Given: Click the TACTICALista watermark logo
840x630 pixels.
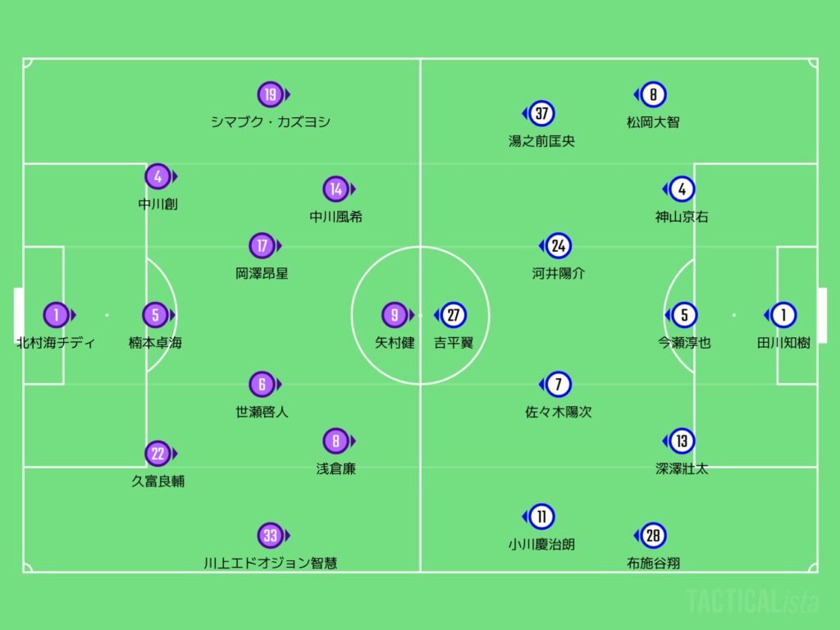Looking at the screenshot, I should click(752, 601).
